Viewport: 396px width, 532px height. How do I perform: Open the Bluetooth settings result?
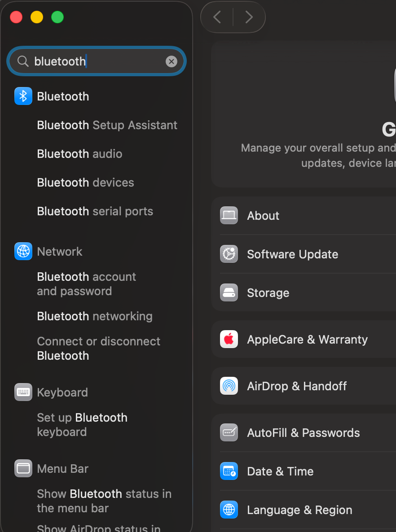pyautogui.click(x=63, y=96)
